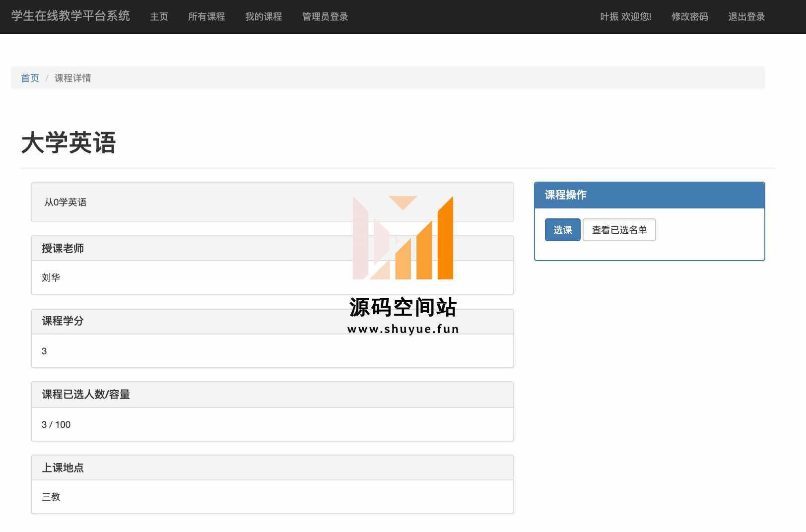Screen dimensions: 806x532
Task: Click the 课程已选人数/容量 panel heading
Action: 86,394
